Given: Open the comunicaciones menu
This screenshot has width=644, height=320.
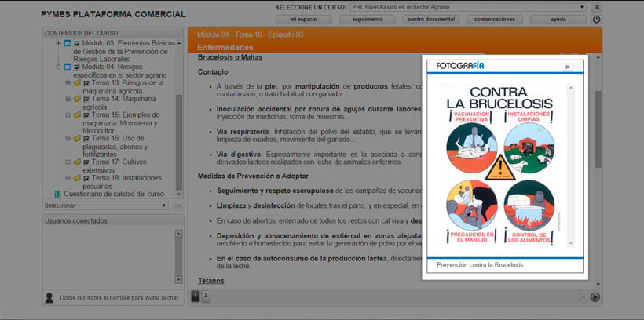Looking at the screenshot, I should [x=495, y=20].
